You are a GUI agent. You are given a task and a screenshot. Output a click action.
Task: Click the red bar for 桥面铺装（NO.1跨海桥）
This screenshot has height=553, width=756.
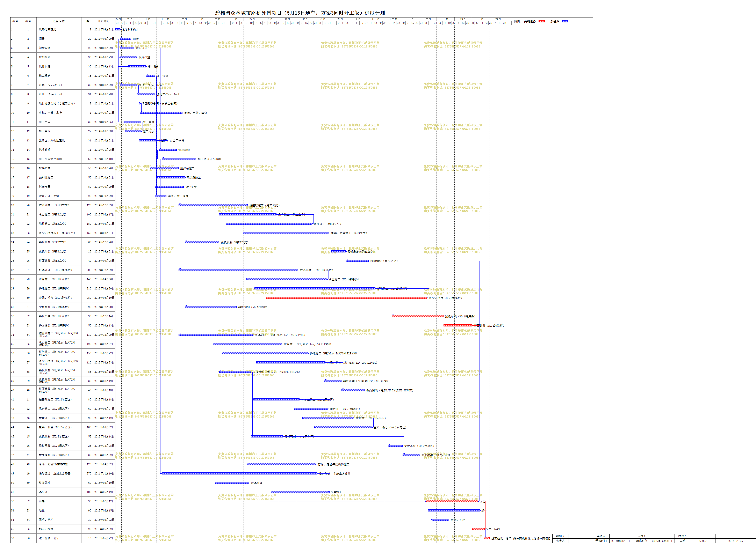pyautogui.click(x=458, y=325)
